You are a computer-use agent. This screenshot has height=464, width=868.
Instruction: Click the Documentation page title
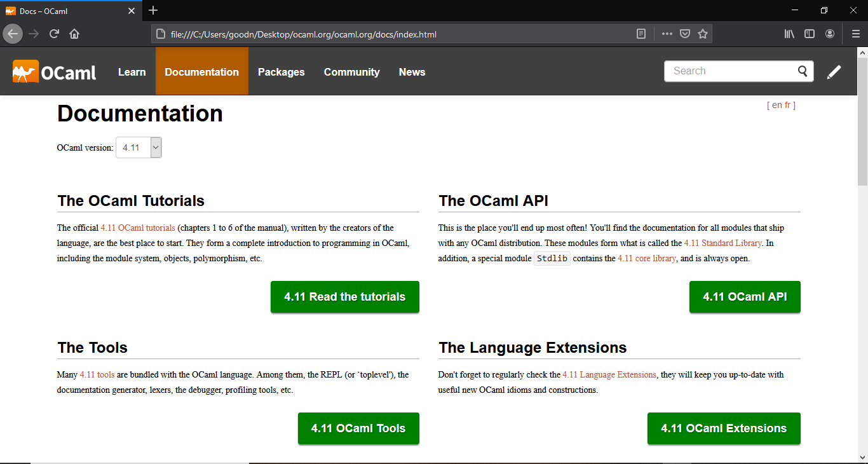[140, 114]
